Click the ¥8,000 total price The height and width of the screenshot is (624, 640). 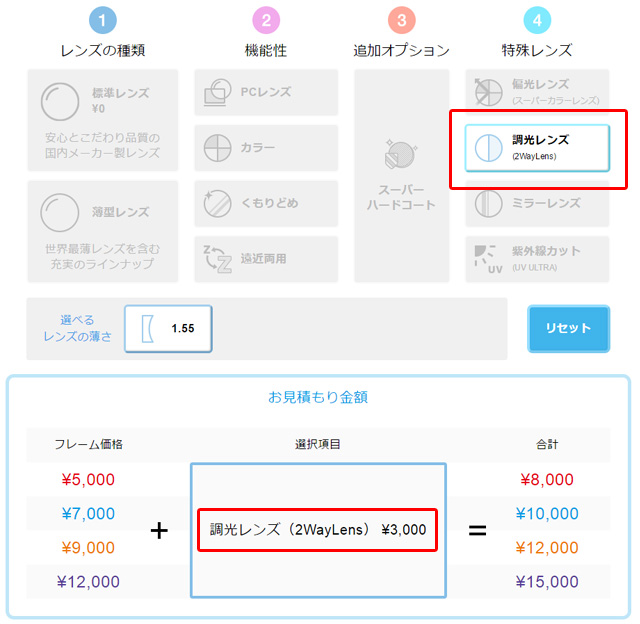click(547, 480)
